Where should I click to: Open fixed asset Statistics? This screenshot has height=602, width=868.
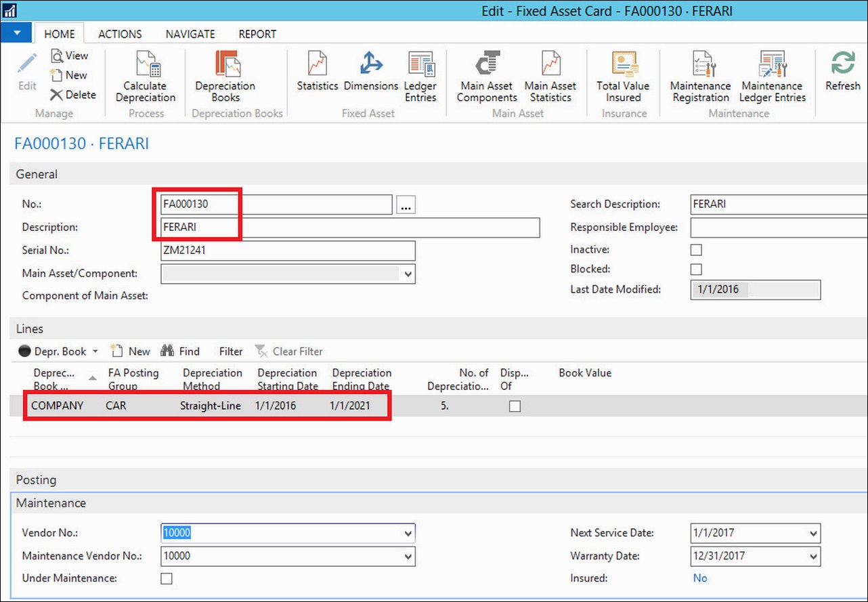(318, 72)
